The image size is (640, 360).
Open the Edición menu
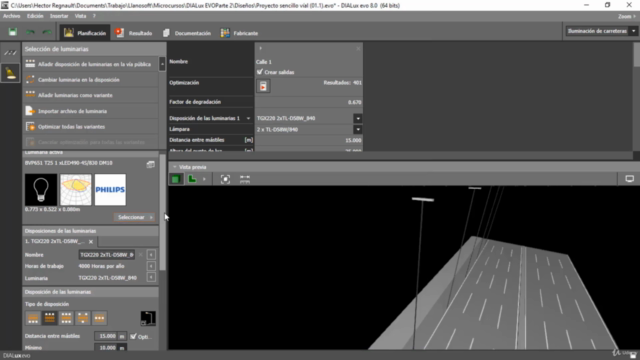35,16
